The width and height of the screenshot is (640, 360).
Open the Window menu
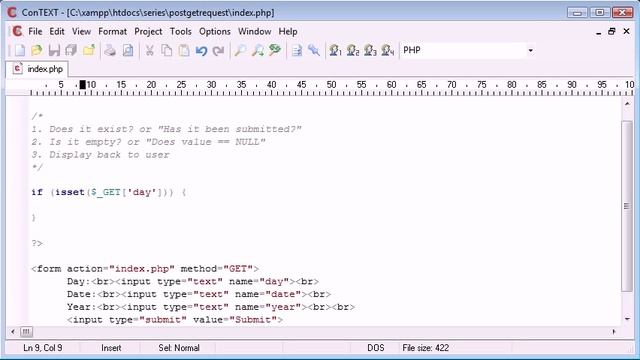pyautogui.click(x=254, y=31)
